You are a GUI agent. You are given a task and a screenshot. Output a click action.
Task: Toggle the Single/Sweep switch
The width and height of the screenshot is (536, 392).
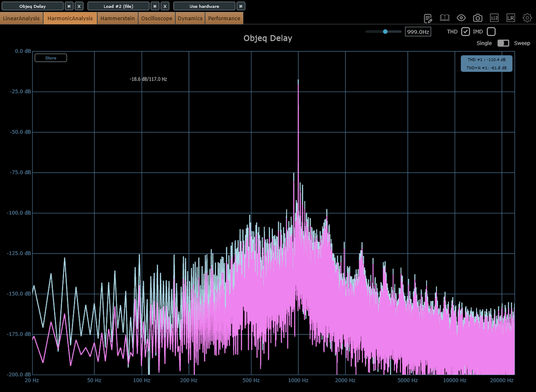[x=503, y=43]
